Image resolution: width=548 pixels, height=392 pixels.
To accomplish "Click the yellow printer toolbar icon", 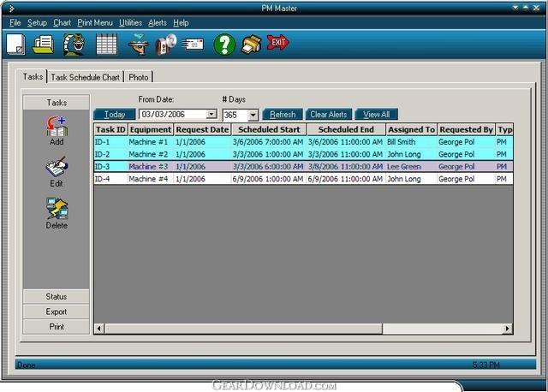I will [x=251, y=45].
